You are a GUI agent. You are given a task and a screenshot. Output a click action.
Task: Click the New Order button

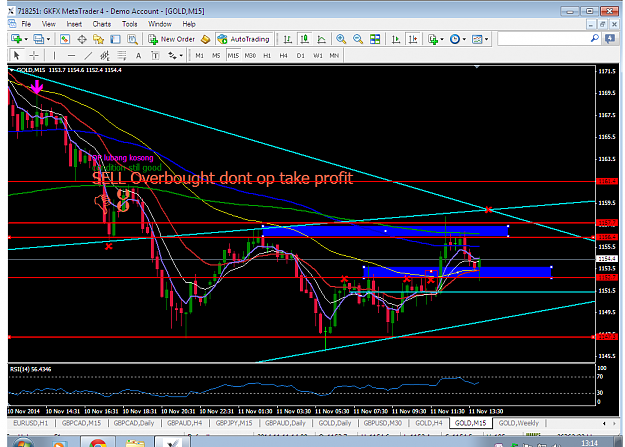[x=171, y=39]
